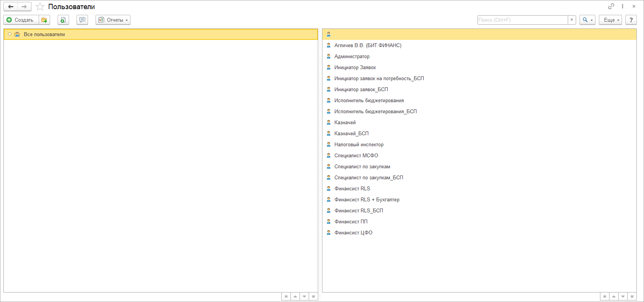The image size is (644, 302).
Task: Click the Создать button
Action: (x=21, y=20)
